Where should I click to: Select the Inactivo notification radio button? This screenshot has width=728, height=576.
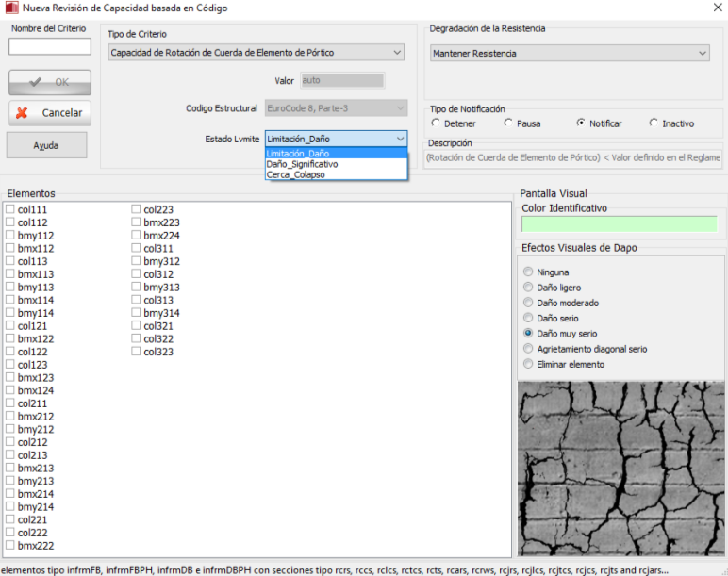tap(654, 123)
